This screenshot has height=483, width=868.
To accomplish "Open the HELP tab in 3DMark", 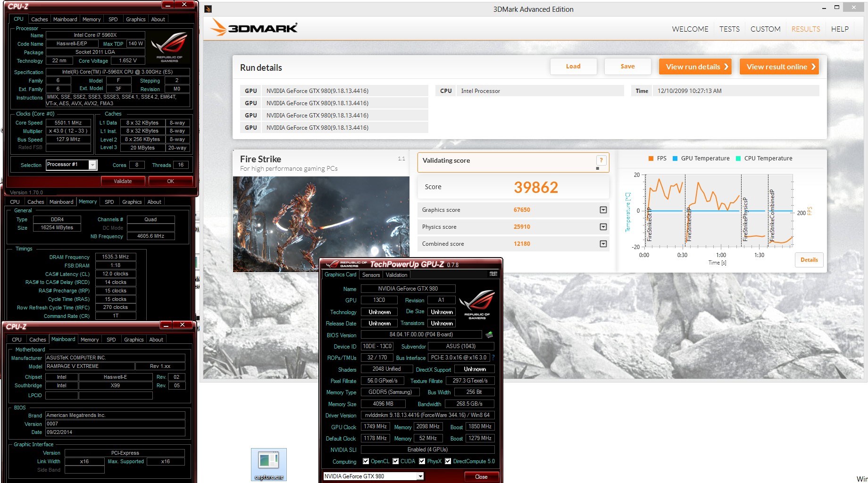I will (x=840, y=29).
